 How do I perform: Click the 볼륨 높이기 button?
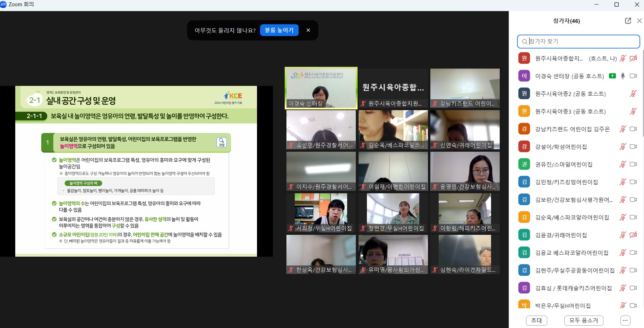tap(279, 30)
